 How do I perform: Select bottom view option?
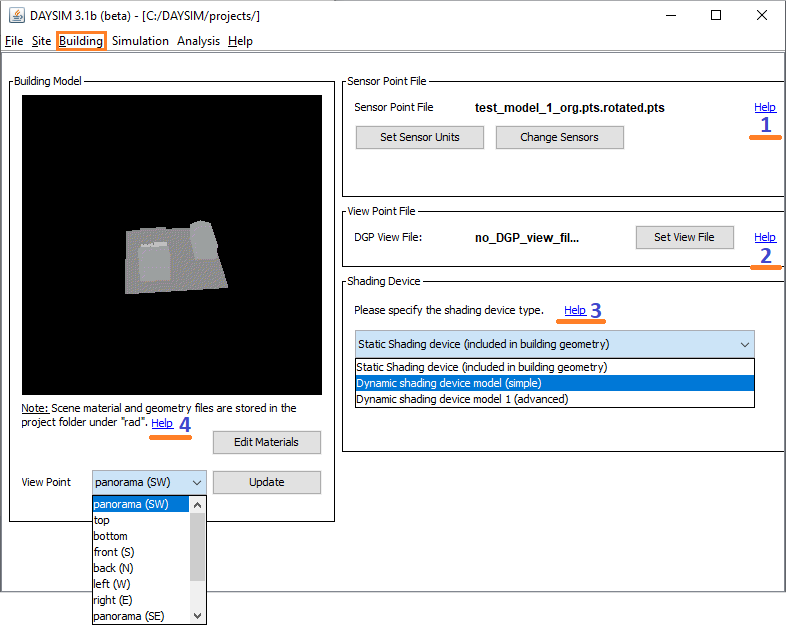(x=141, y=536)
